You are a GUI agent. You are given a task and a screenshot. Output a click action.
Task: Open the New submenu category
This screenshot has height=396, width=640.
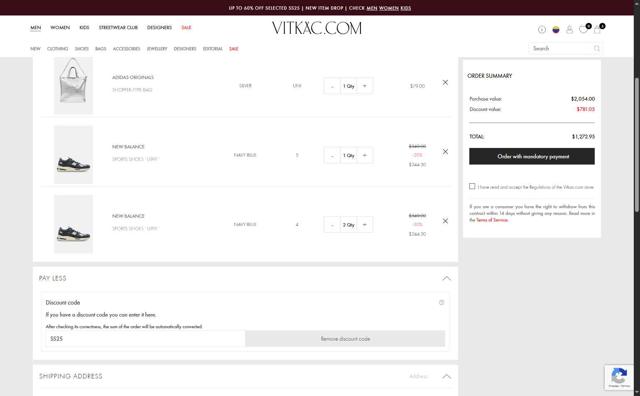[x=35, y=49]
